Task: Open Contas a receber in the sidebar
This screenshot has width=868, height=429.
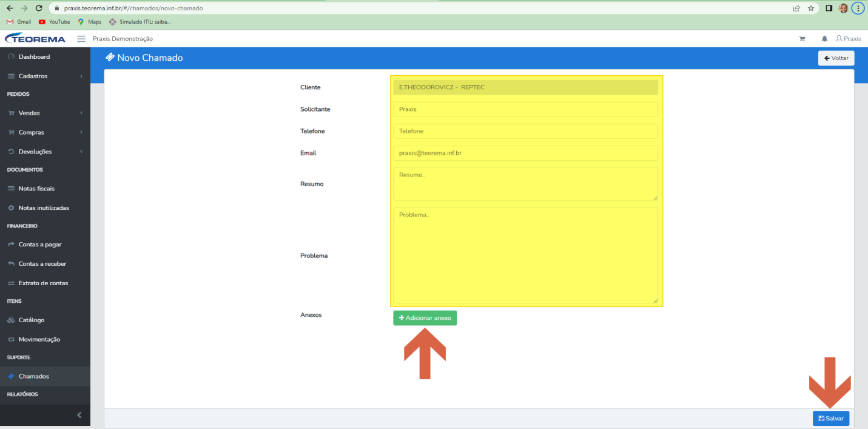Action: pos(45,264)
